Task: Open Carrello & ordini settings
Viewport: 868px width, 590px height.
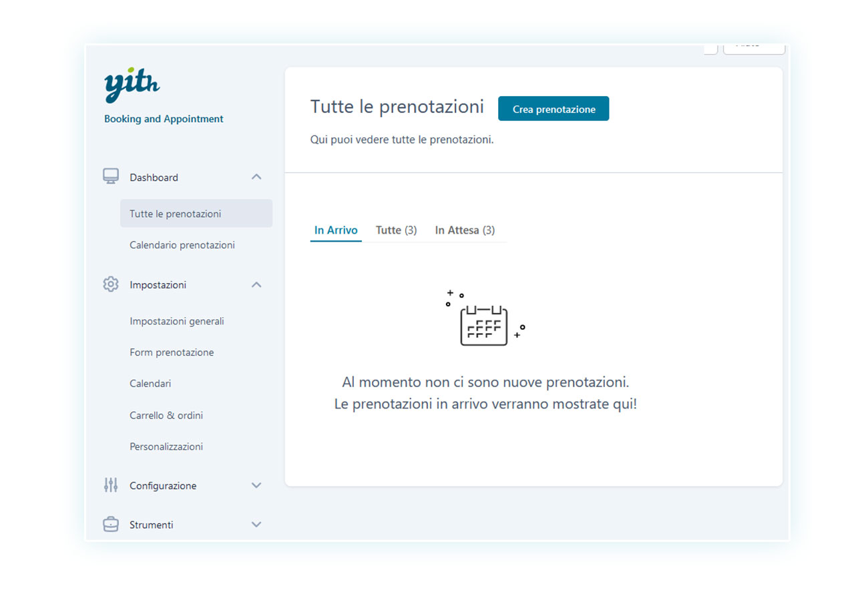Action: click(166, 415)
